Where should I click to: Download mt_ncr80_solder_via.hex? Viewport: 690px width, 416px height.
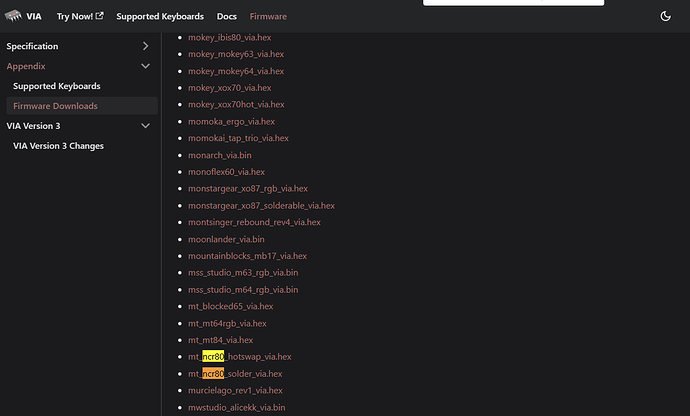tap(235, 374)
